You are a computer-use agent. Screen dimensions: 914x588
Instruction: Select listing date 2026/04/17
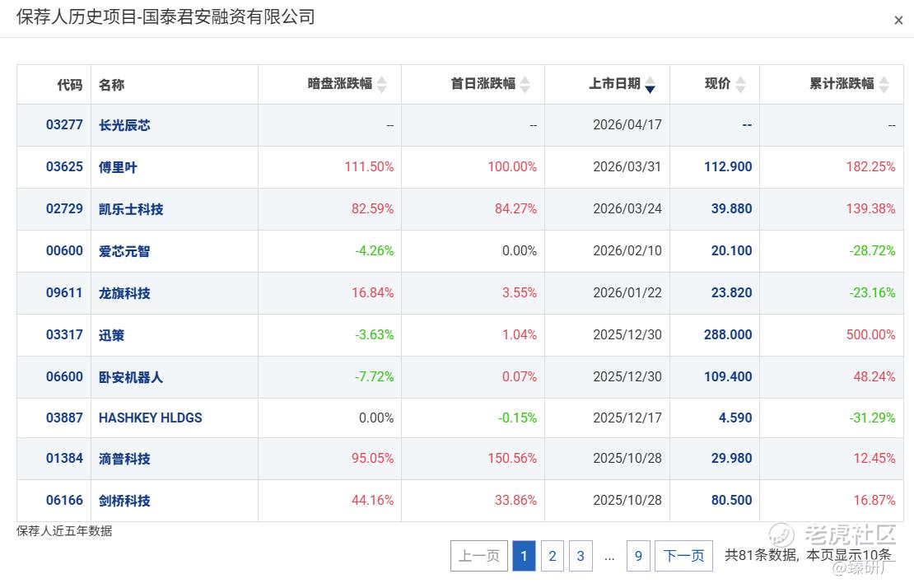(627, 124)
